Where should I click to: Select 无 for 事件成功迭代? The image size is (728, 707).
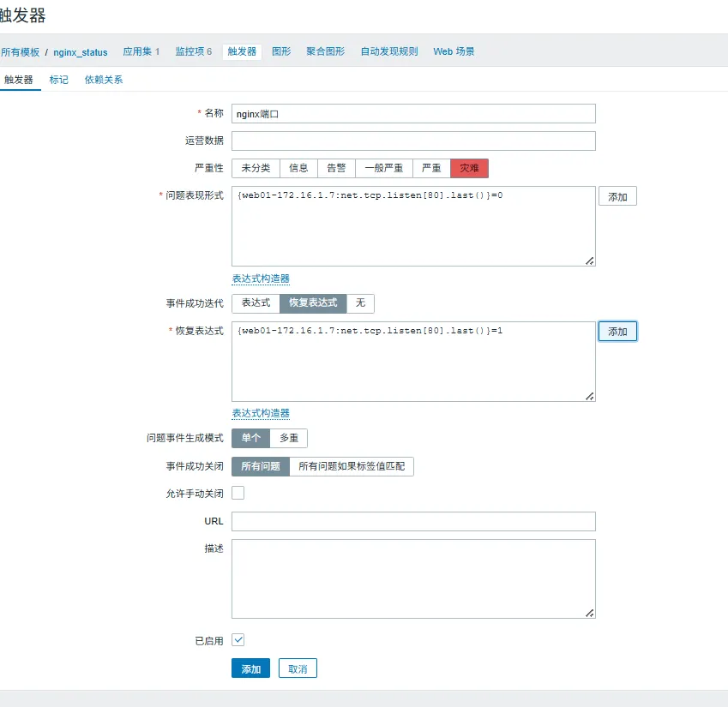coord(360,303)
